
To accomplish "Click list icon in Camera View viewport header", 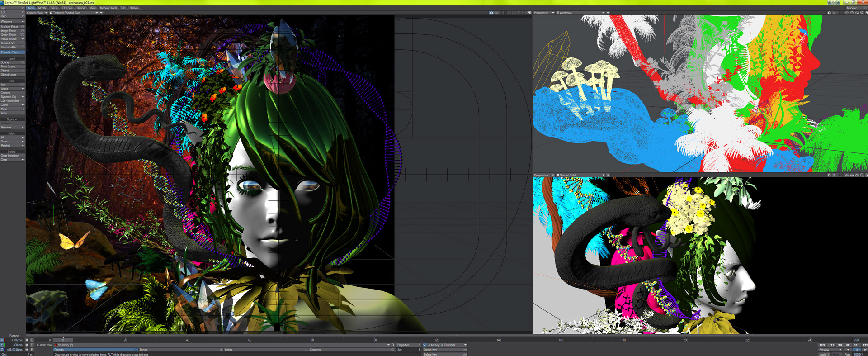I will 496,13.
